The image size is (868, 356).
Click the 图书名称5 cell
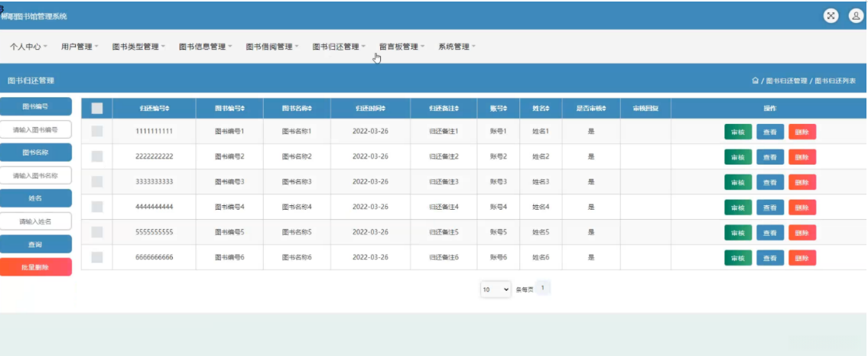(297, 232)
